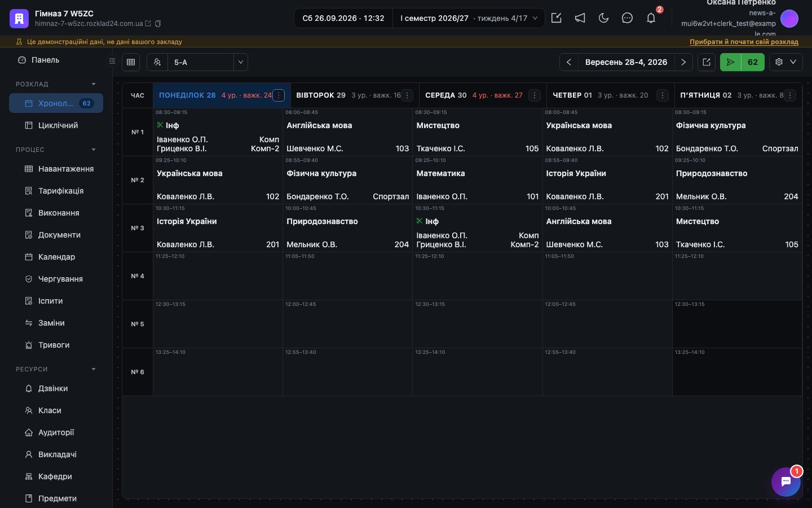
Task: Open the school site external link icon
Action: pos(148,24)
